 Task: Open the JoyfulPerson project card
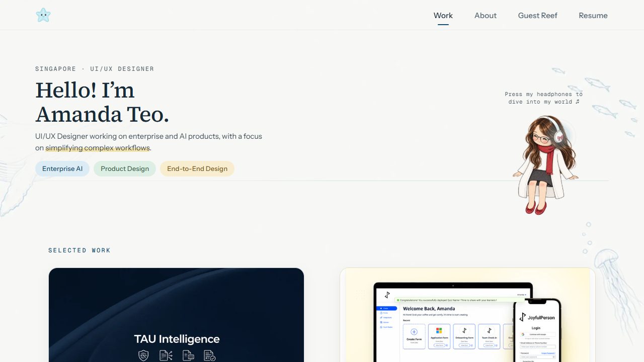coord(467,315)
